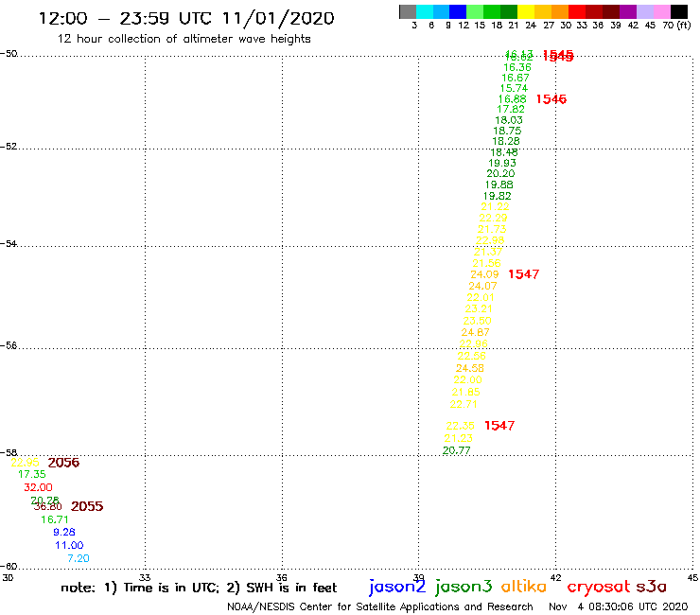700x615 pixels.
Task: Click the wave height value 24.87
Action: point(476,333)
